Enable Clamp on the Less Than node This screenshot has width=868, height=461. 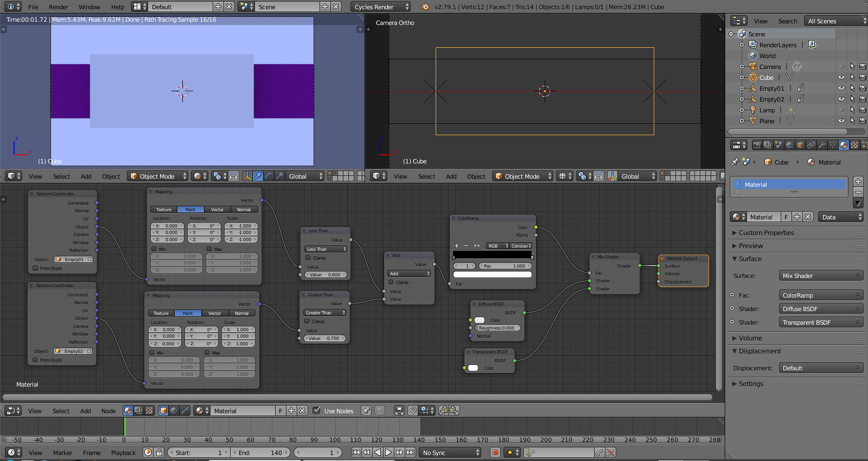pos(308,258)
